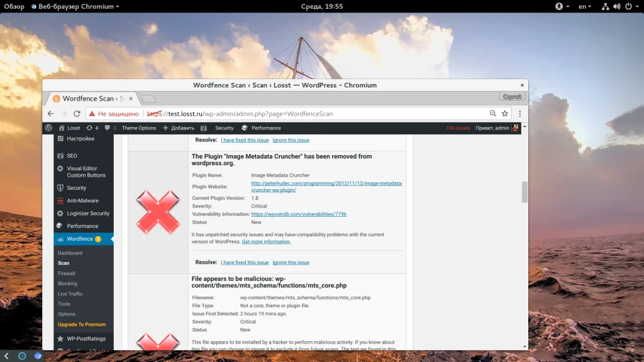Click the large red X critical icon
Viewport: 644px width, 362px height.
tap(158, 212)
